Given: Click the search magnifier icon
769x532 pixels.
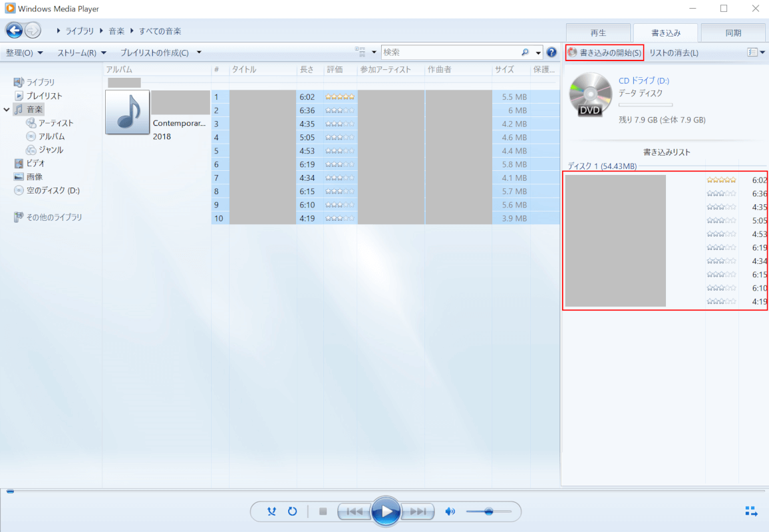Looking at the screenshot, I should pos(526,52).
